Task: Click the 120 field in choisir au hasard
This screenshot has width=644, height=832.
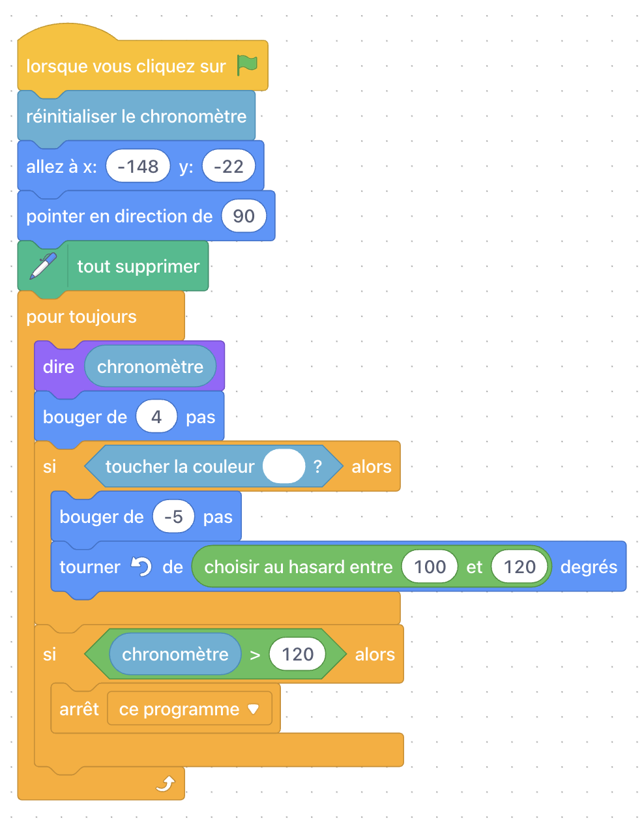Action: 520,567
